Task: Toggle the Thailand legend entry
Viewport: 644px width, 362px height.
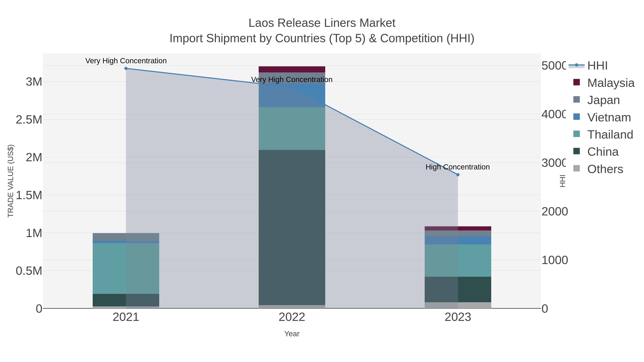Action: point(603,135)
